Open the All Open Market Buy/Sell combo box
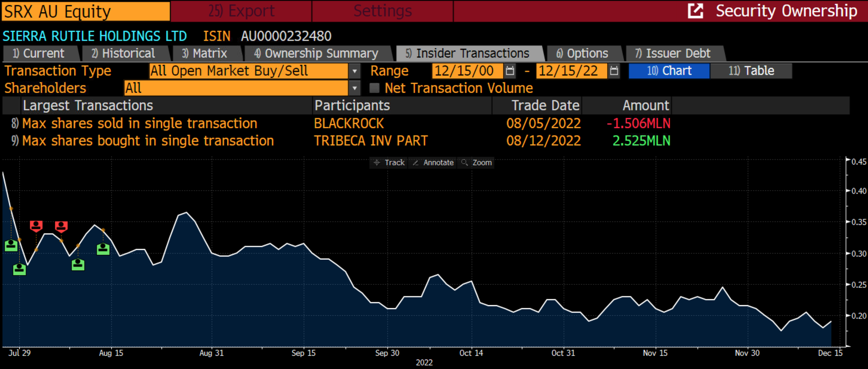This screenshot has height=369, width=868. click(247, 71)
